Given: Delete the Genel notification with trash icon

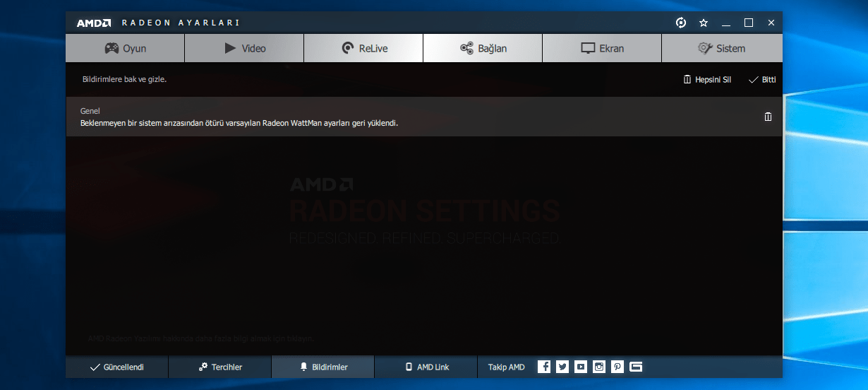Looking at the screenshot, I should coord(768,117).
